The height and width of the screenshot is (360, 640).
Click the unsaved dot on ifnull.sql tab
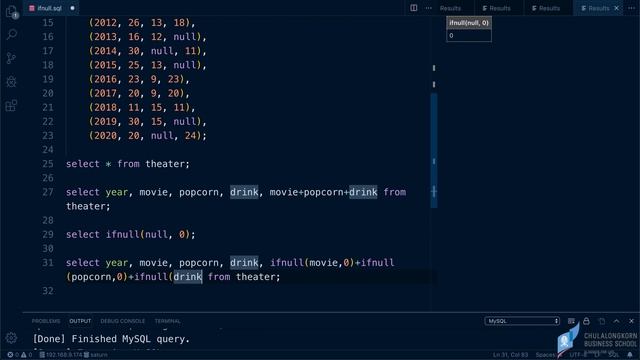click(x=72, y=8)
